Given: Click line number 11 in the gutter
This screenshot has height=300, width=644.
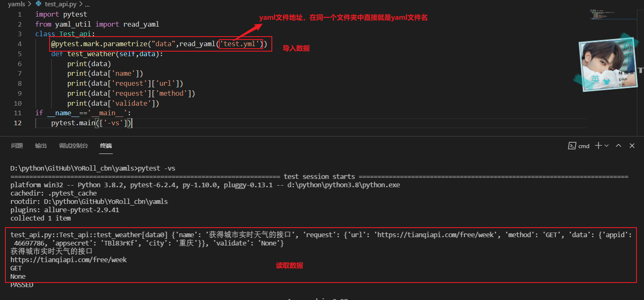Looking at the screenshot, I should coord(18,113).
